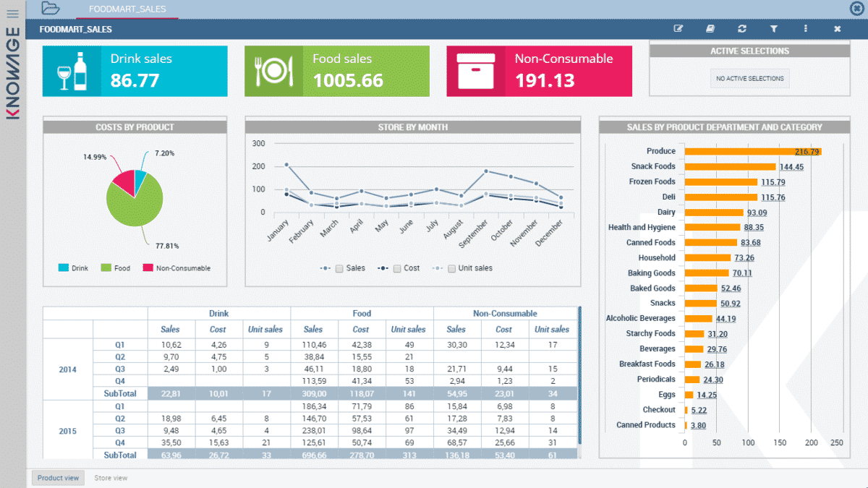Open the three-dot more options menu

[x=806, y=29]
